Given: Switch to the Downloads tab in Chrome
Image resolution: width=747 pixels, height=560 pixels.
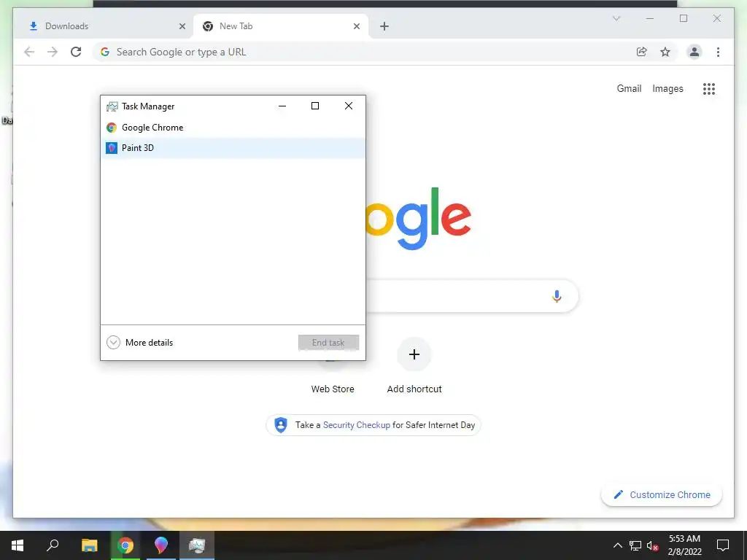Looking at the screenshot, I should pyautogui.click(x=104, y=26).
